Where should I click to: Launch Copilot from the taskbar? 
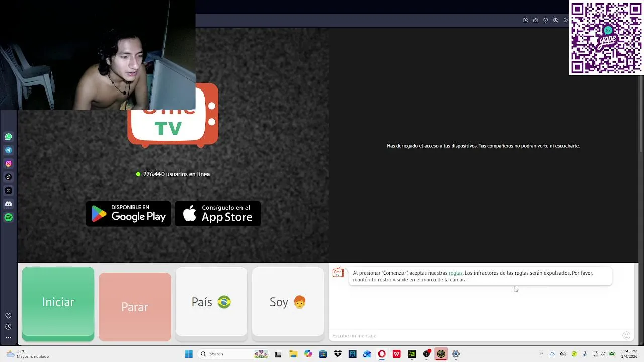pos(308,354)
